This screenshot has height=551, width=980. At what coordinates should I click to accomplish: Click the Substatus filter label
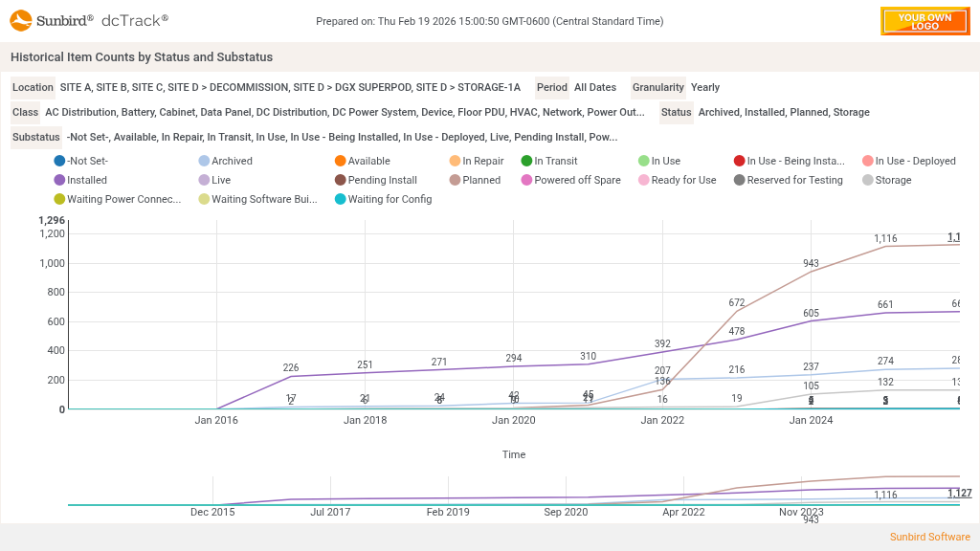35,137
